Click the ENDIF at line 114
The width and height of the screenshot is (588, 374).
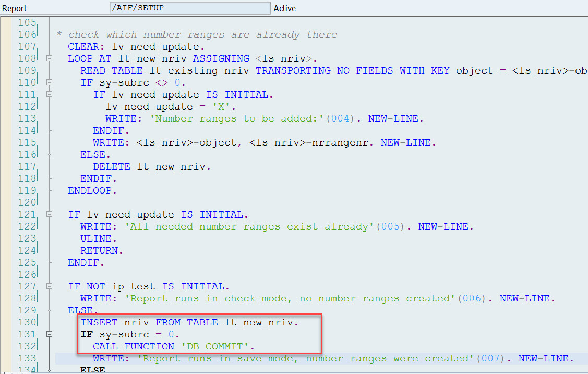tap(111, 130)
